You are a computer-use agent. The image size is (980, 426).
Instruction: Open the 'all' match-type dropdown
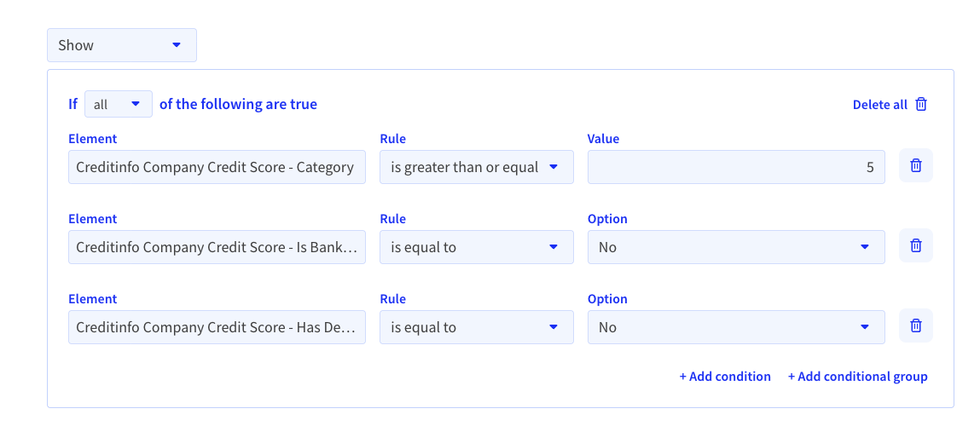click(118, 104)
